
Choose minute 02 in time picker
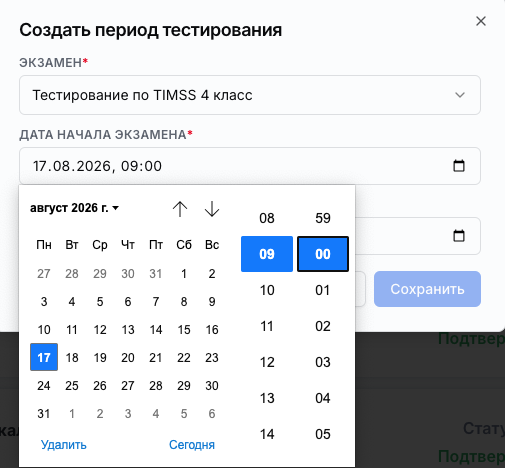323,326
